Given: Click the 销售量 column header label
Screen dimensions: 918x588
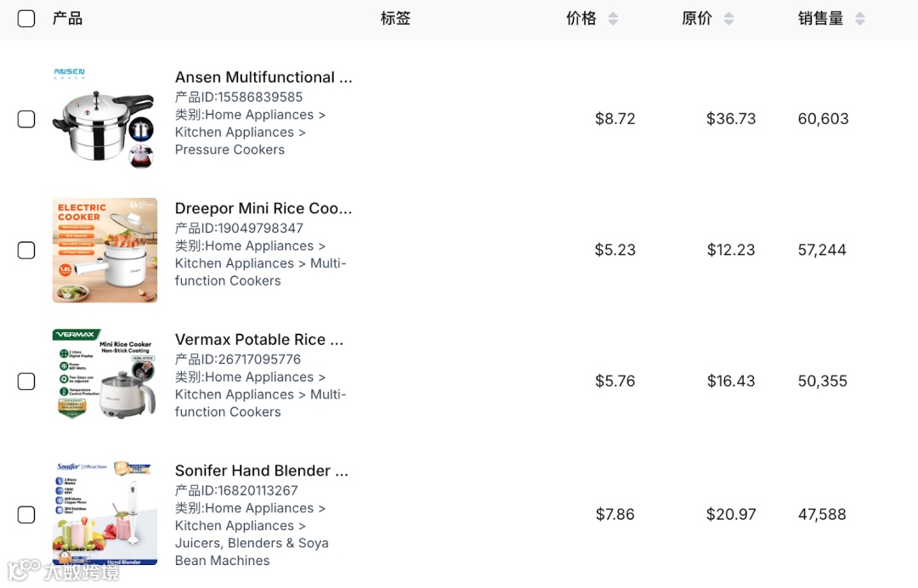Looking at the screenshot, I should click(820, 19).
